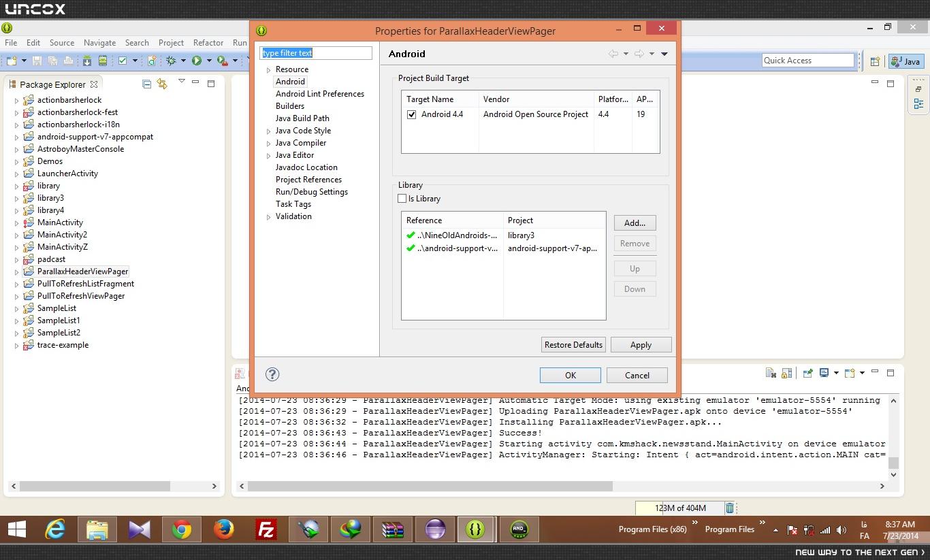Click the Restore icon in right trim stack

(x=918, y=89)
